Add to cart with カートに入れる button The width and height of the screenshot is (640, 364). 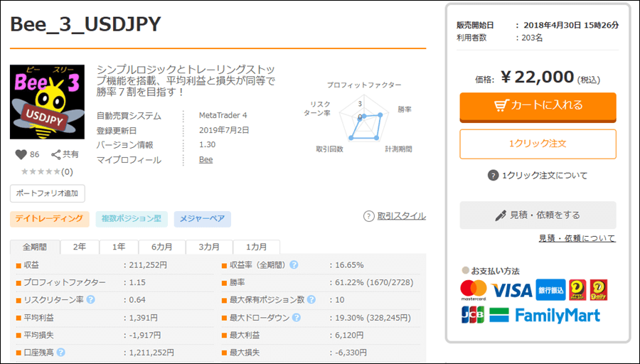(538, 105)
